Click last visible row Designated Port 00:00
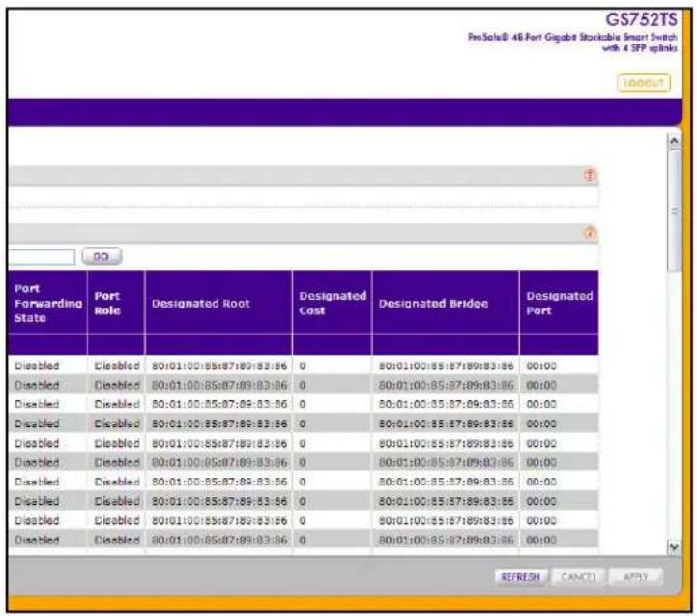697x616 pixels. pyautogui.click(x=541, y=540)
